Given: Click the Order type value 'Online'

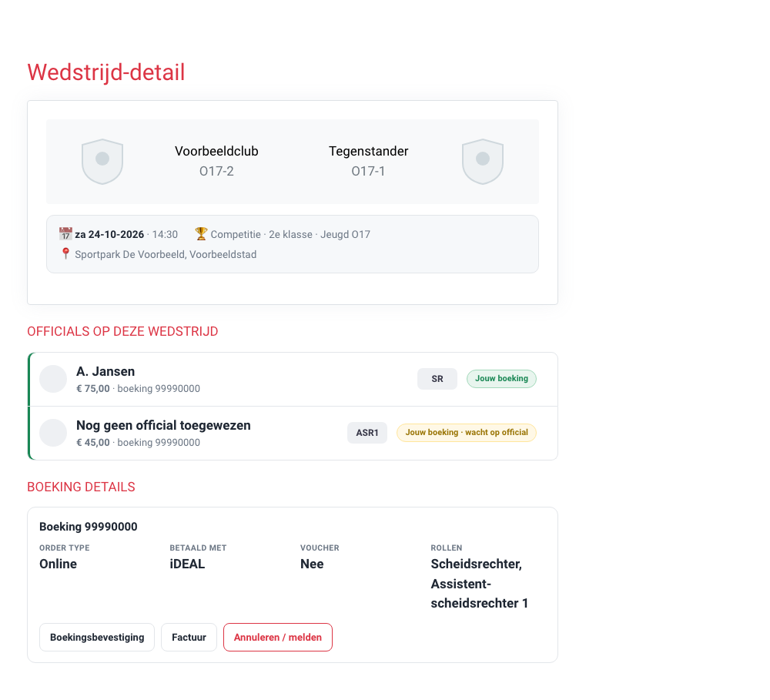Looking at the screenshot, I should coord(58,564).
